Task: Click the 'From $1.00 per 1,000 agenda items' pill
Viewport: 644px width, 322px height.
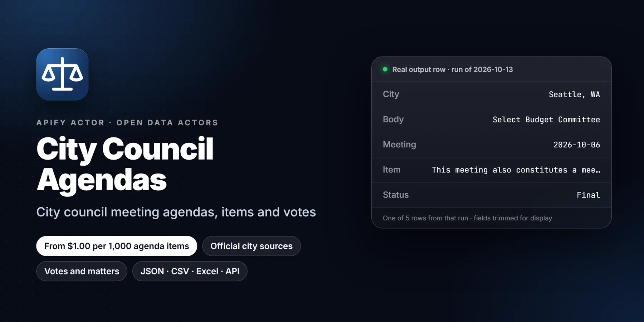Action: click(117, 246)
